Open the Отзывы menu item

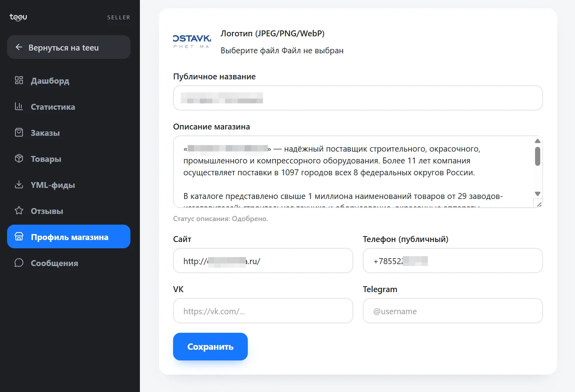(69, 211)
